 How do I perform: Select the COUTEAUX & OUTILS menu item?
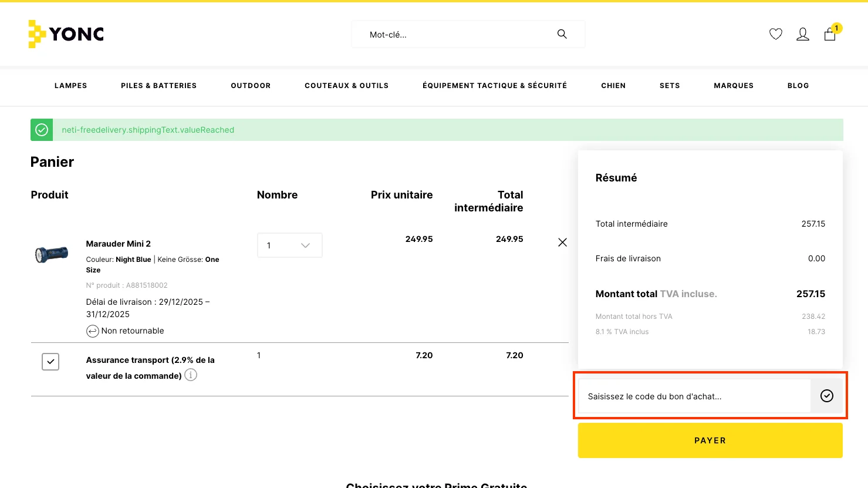[x=346, y=86]
